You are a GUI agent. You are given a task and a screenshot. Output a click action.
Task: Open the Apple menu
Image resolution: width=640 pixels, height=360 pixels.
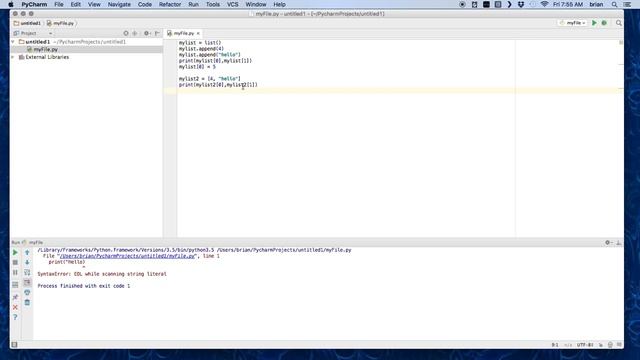(x=11, y=4)
